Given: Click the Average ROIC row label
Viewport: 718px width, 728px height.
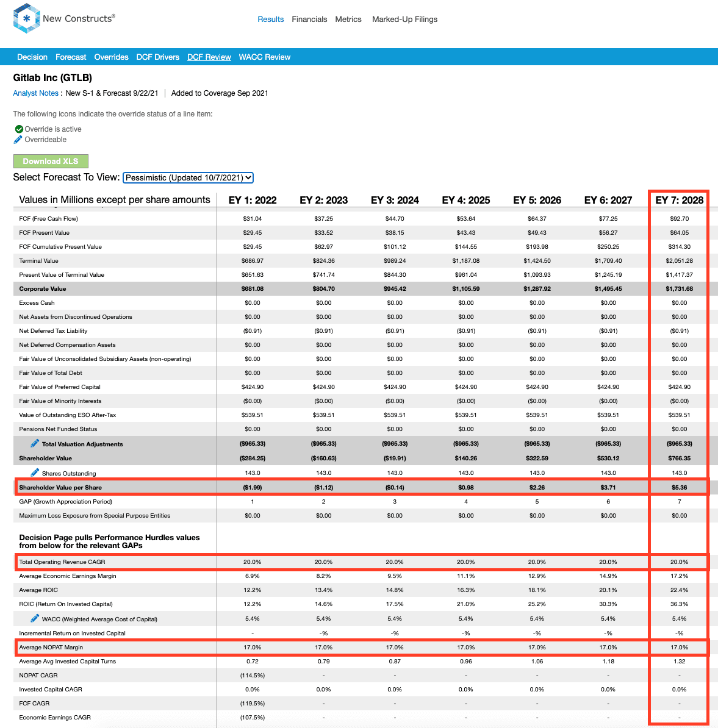Looking at the screenshot, I should pyautogui.click(x=38, y=590).
